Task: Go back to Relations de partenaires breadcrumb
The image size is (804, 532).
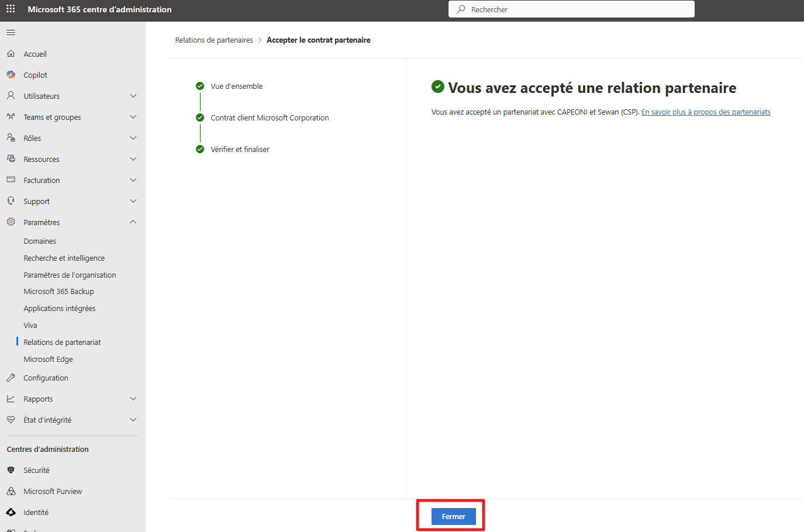Action: pyautogui.click(x=214, y=40)
